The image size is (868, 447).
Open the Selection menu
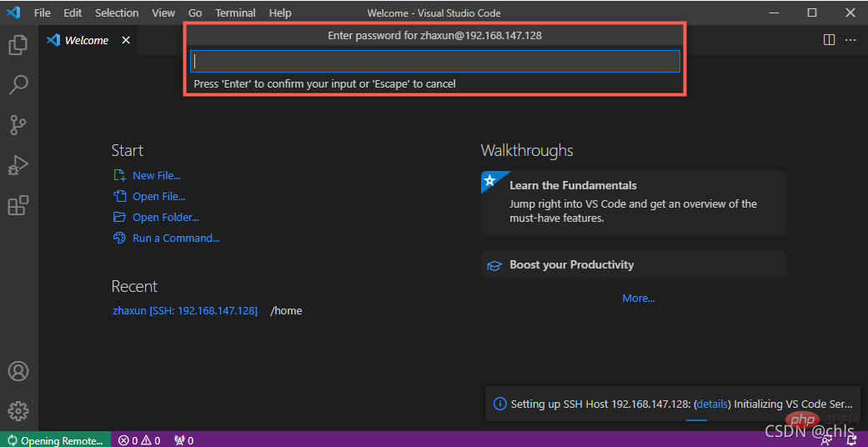(x=117, y=13)
